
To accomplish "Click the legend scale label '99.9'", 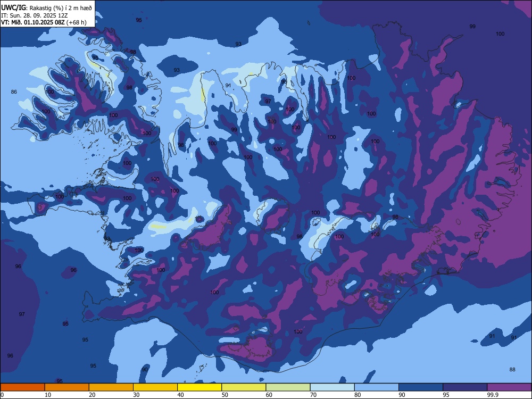I will tap(492, 395).
